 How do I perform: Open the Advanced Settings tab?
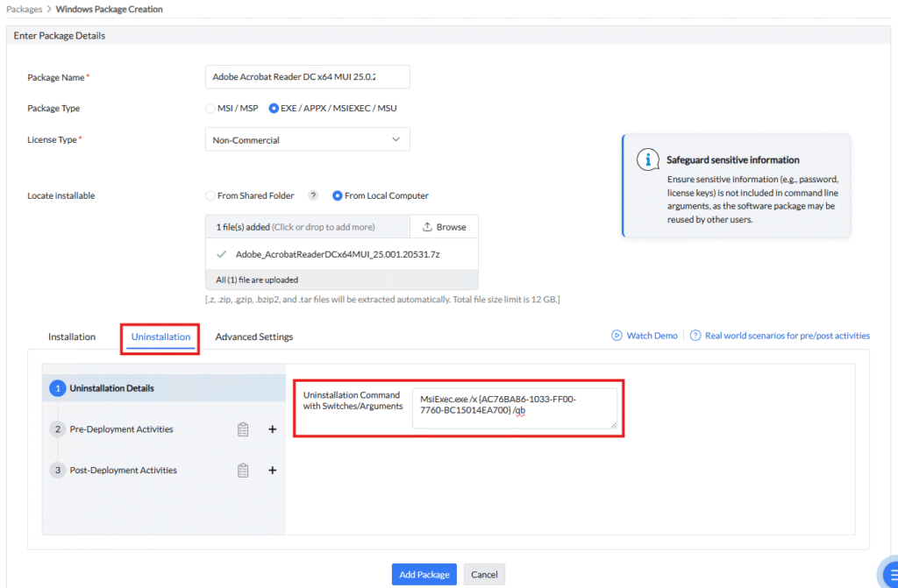point(254,337)
